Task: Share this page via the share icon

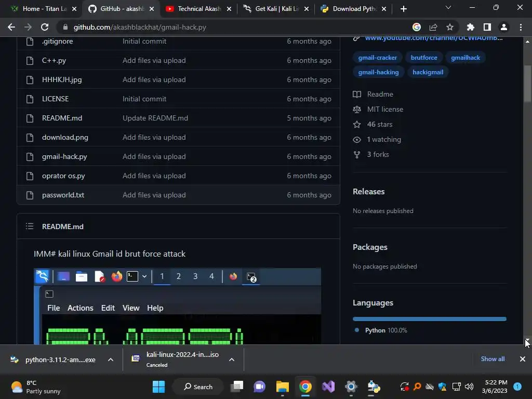Action: click(433, 27)
